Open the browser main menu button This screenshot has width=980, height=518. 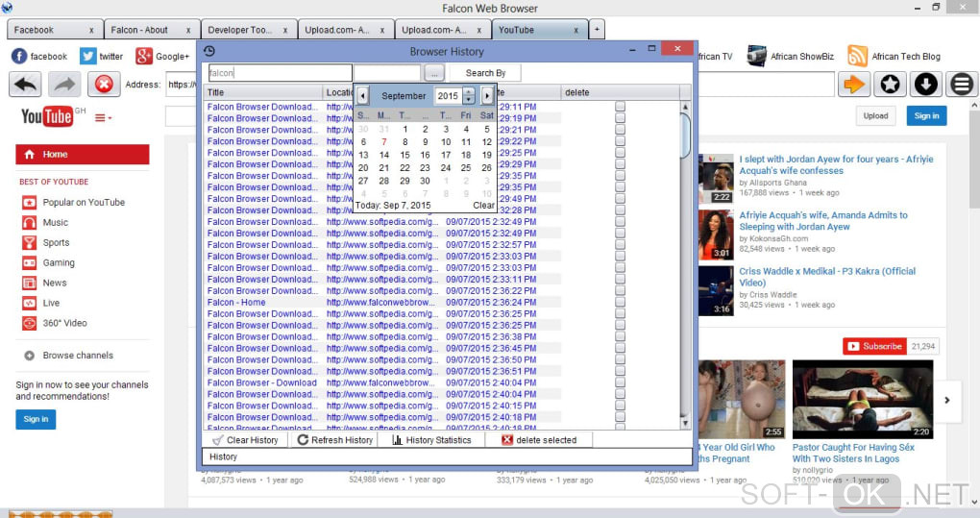(x=962, y=85)
